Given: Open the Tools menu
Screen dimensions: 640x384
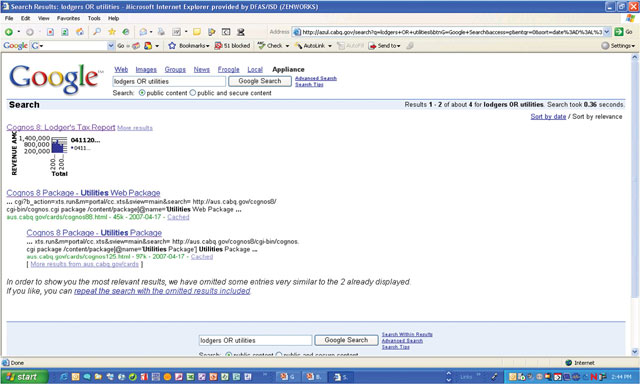Looking at the screenshot, I should tap(94, 18).
